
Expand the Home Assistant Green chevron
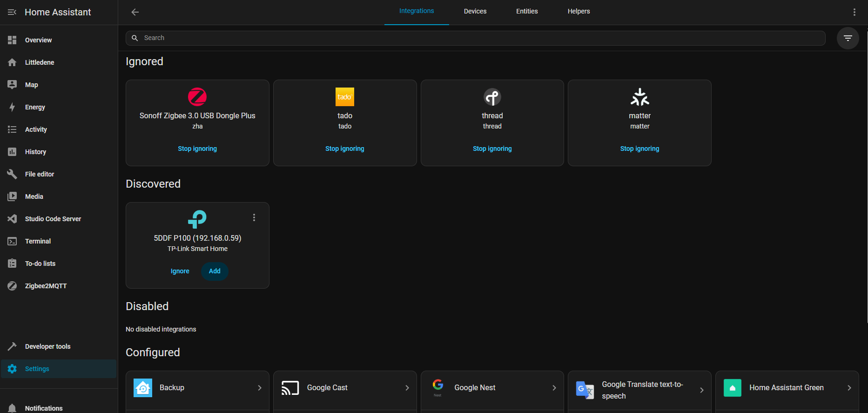click(x=849, y=388)
